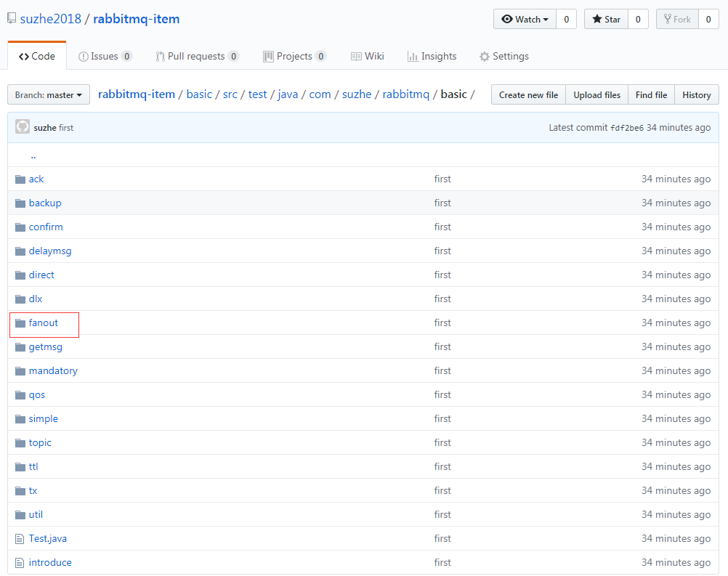728x576 pixels.
Task: Click the folder icon next to getmsg
Action: [x=20, y=347]
